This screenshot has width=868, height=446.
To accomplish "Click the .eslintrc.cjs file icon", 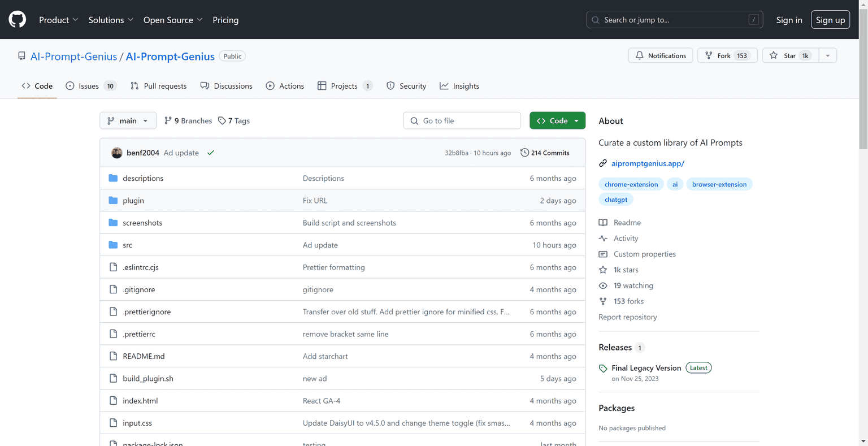I will [x=113, y=267].
